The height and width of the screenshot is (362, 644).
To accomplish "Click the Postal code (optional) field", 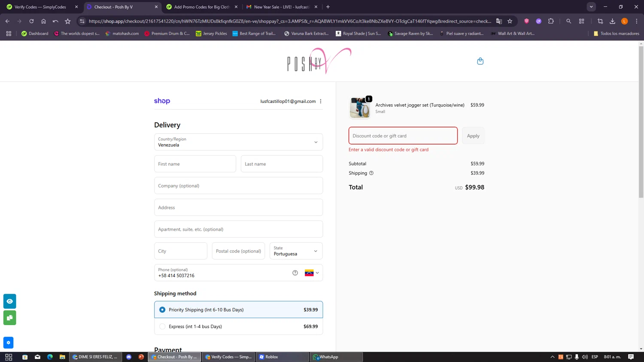I will pos(238,251).
